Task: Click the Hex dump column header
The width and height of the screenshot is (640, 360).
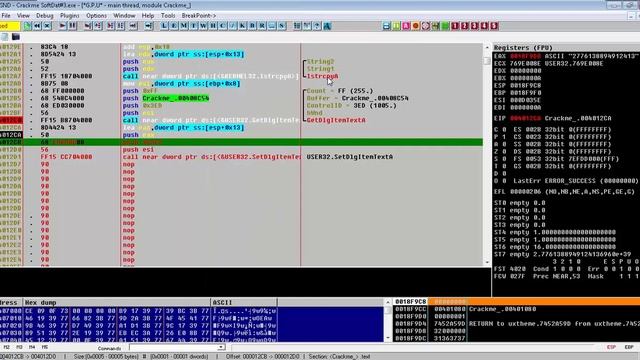Action: (x=117, y=302)
